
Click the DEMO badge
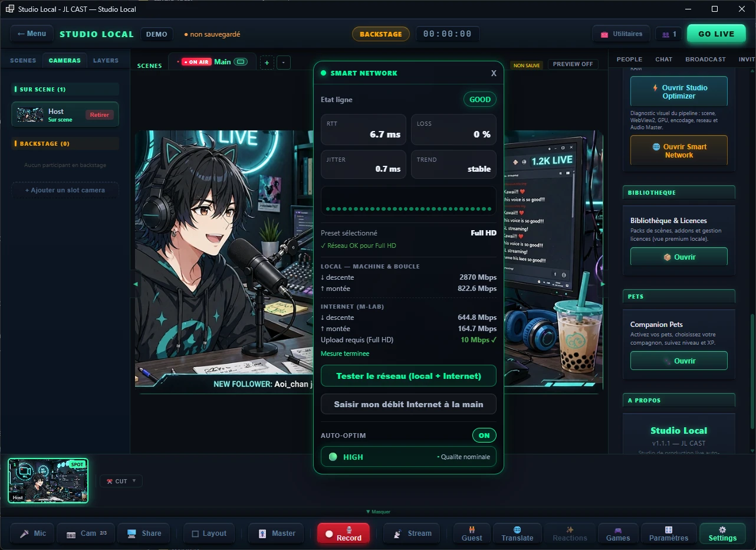[157, 34]
